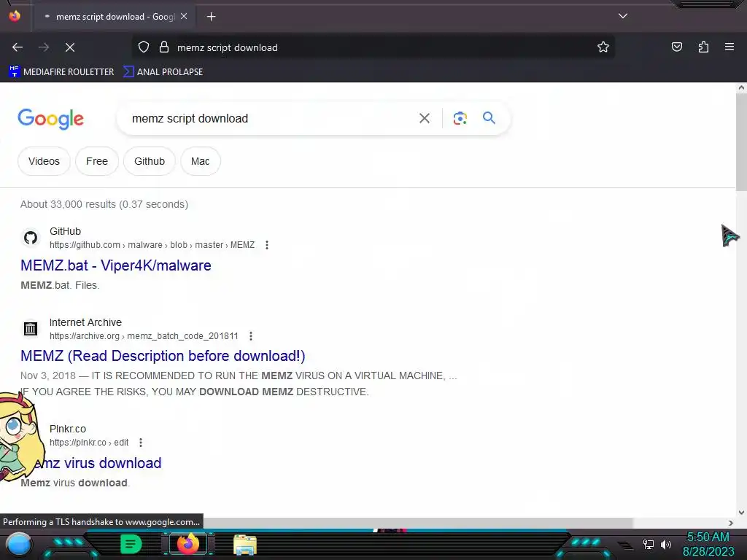
Task: Stop loading the page with the X button
Action: [x=69, y=47]
